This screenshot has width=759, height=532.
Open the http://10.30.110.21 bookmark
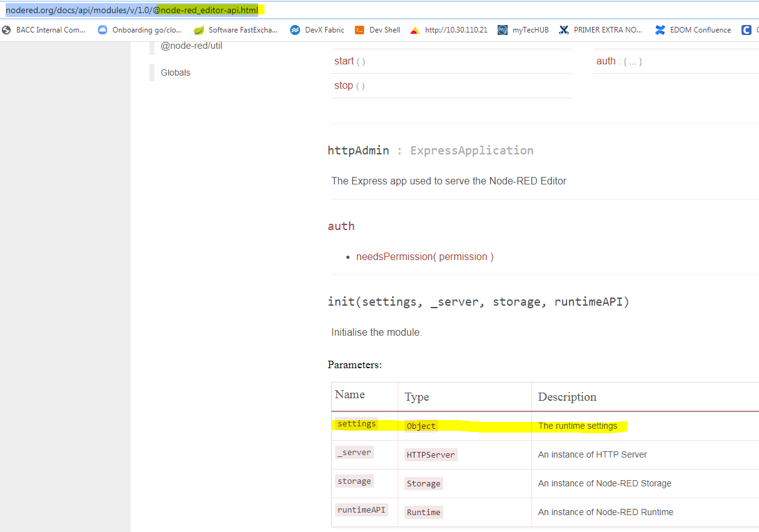[415, 29]
